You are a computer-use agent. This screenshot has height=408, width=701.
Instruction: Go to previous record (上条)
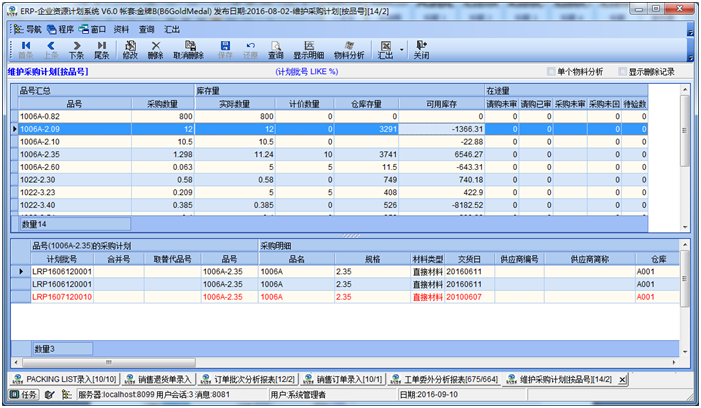[x=51, y=50]
